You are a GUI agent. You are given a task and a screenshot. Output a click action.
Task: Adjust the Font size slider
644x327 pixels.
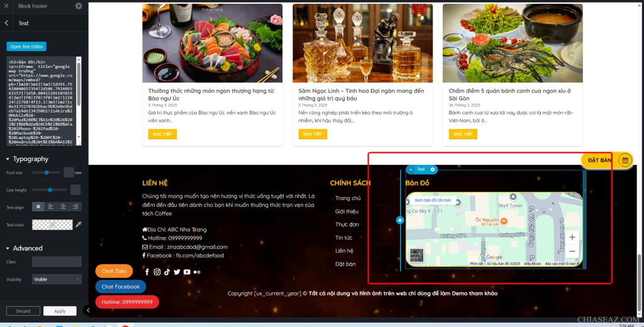tap(47, 172)
